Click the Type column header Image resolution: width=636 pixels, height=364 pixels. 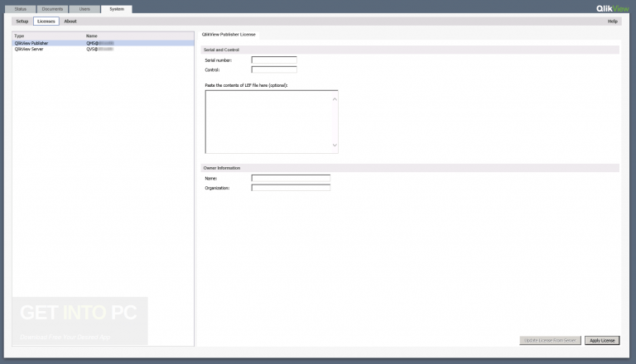coord(19,36)
